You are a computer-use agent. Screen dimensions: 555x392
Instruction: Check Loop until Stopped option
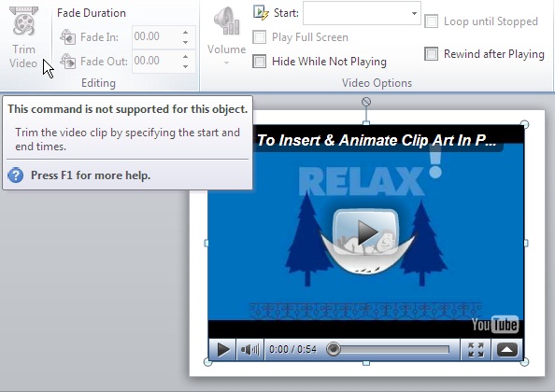tap(431, 21)
